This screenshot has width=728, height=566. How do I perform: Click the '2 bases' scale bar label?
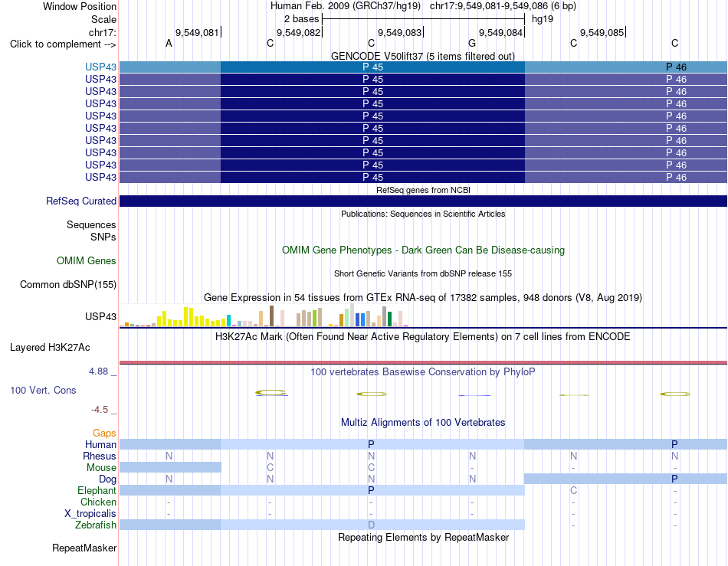[302, 19]
